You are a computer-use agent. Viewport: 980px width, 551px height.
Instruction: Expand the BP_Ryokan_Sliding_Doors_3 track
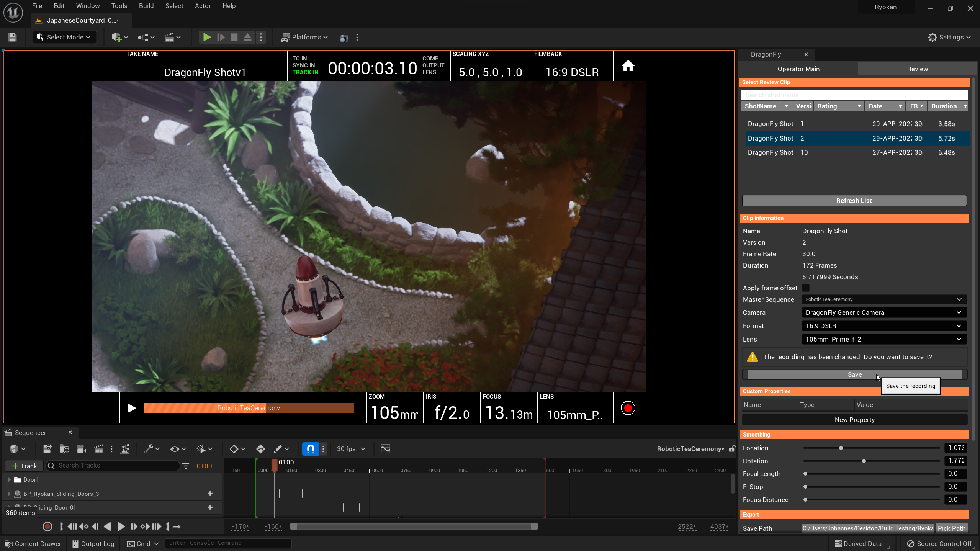click(x=9, y=494)
